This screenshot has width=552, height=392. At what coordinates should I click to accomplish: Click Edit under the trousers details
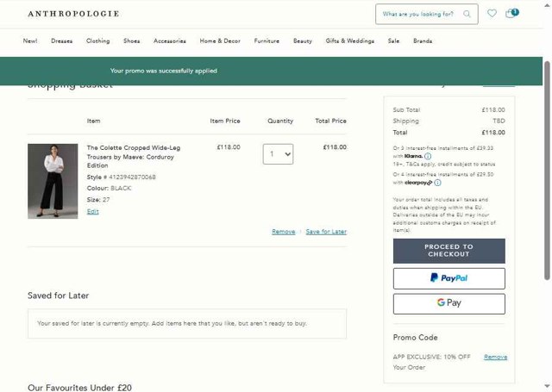click(x=93, y=211)
